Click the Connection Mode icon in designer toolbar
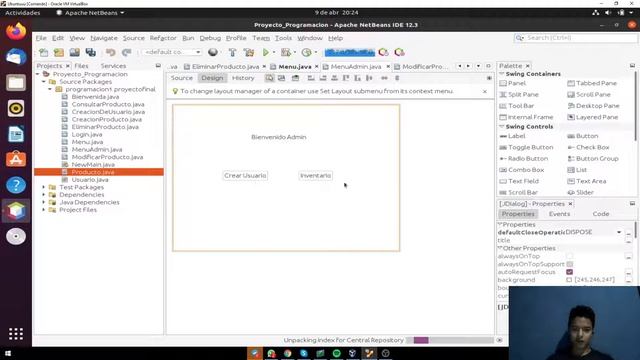This screenshot has width=640, height=360. tap(282, 78)
